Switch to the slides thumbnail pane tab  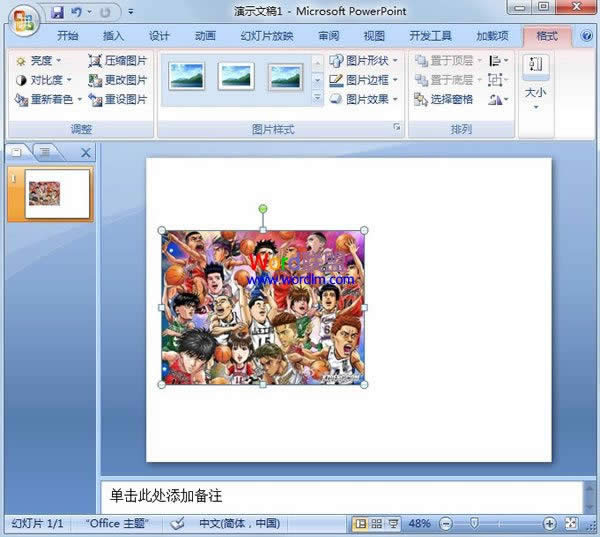(x=17, y=153)
